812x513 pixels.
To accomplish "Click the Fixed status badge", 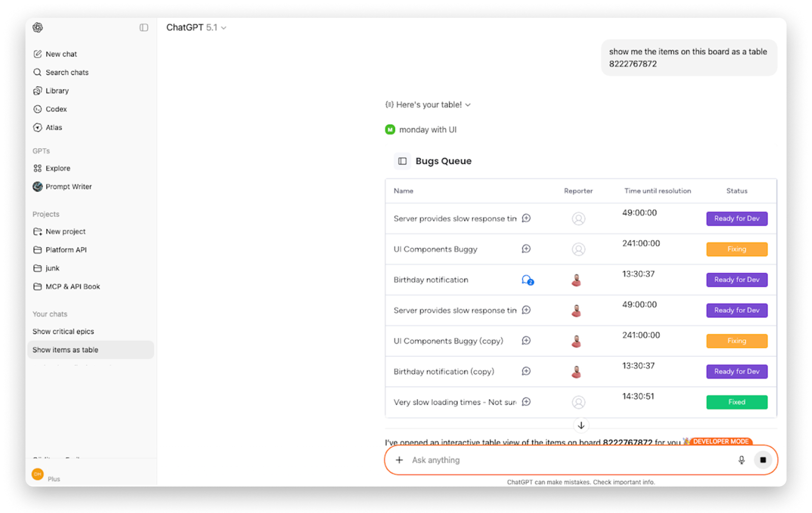I will pos(737,402).
